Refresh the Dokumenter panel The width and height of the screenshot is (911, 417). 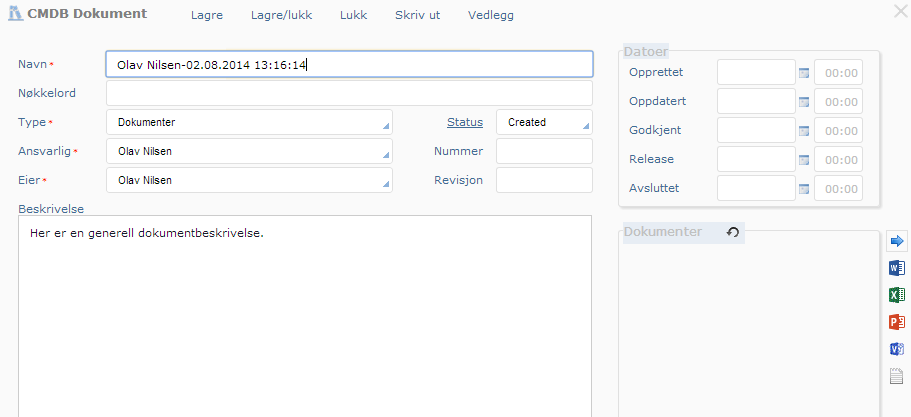[732, 232]
